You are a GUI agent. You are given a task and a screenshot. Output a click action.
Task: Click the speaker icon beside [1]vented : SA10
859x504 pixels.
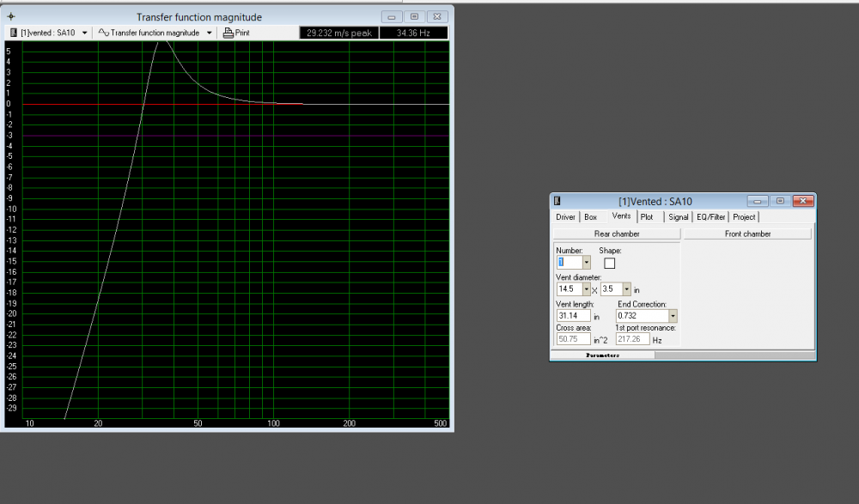pyautogui.click(x=14, y=33)
